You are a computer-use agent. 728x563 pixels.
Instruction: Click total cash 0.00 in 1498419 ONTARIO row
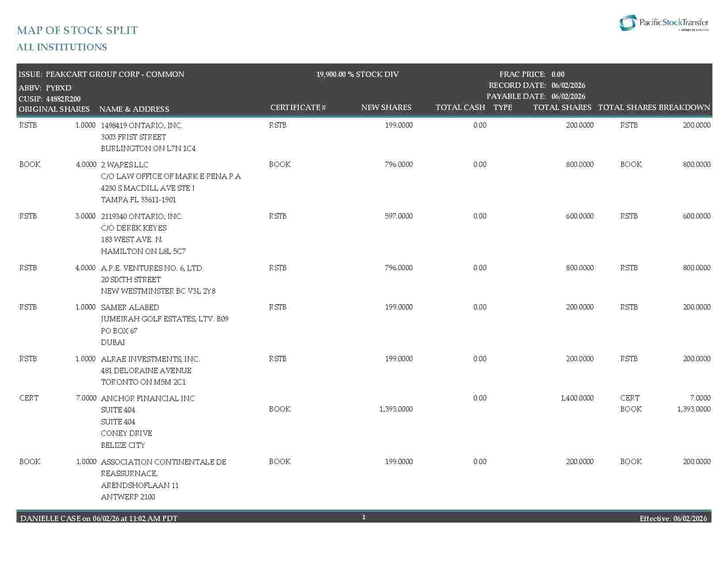coord(480,125)
